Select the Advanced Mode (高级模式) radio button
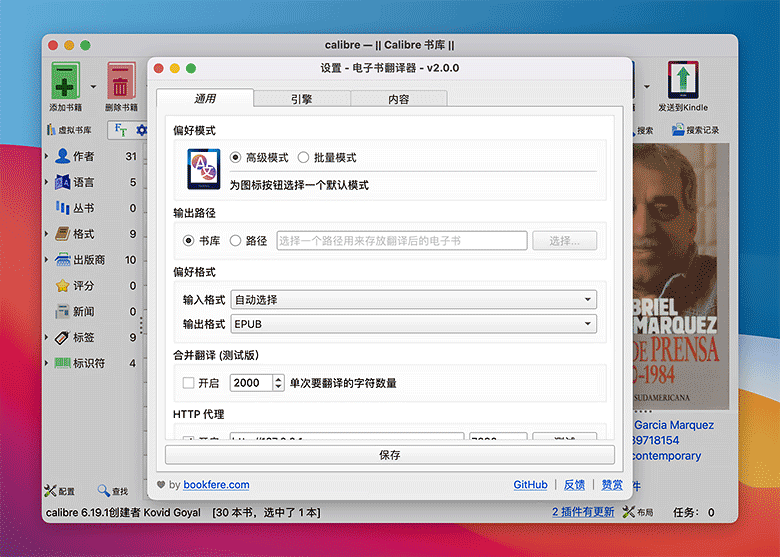780x557 pixels. (235, 158)
